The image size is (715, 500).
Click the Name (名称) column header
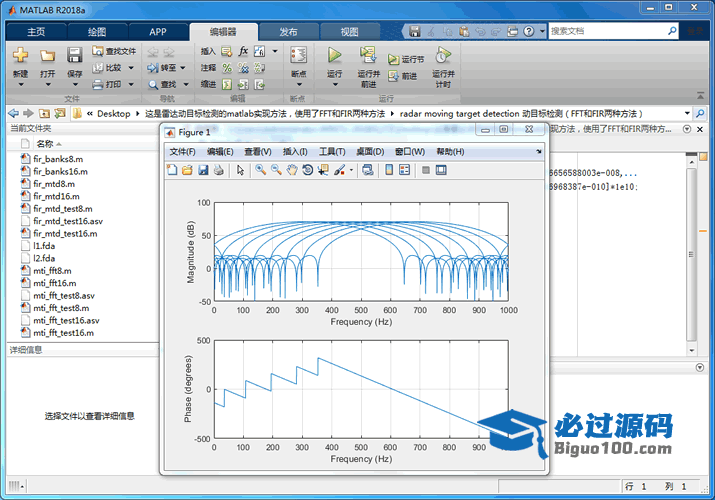coord(45,144)
